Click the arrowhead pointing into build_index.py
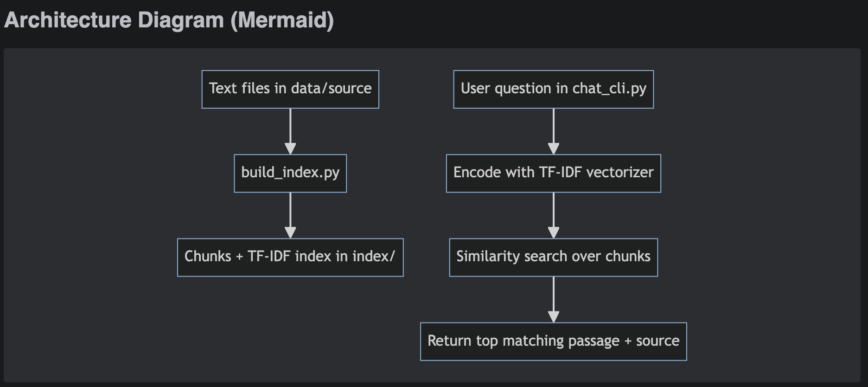The image size is (868, 387). click(290, 148)
